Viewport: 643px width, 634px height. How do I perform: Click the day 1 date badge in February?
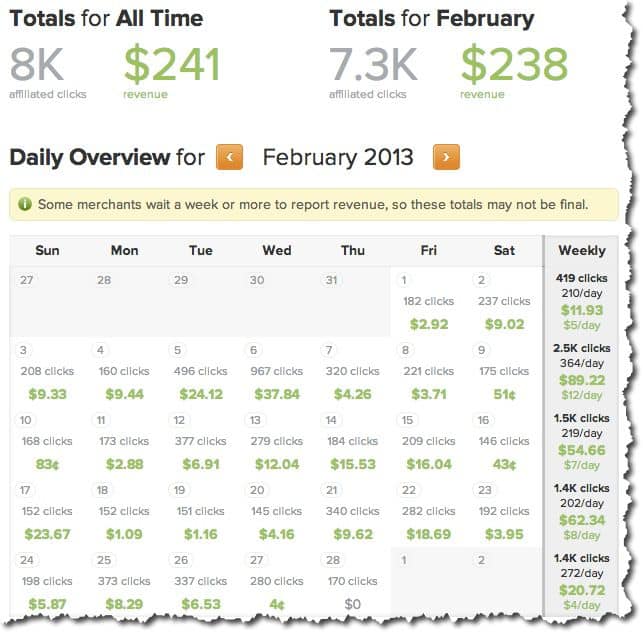pyautogui.click(x=406, y=280)
